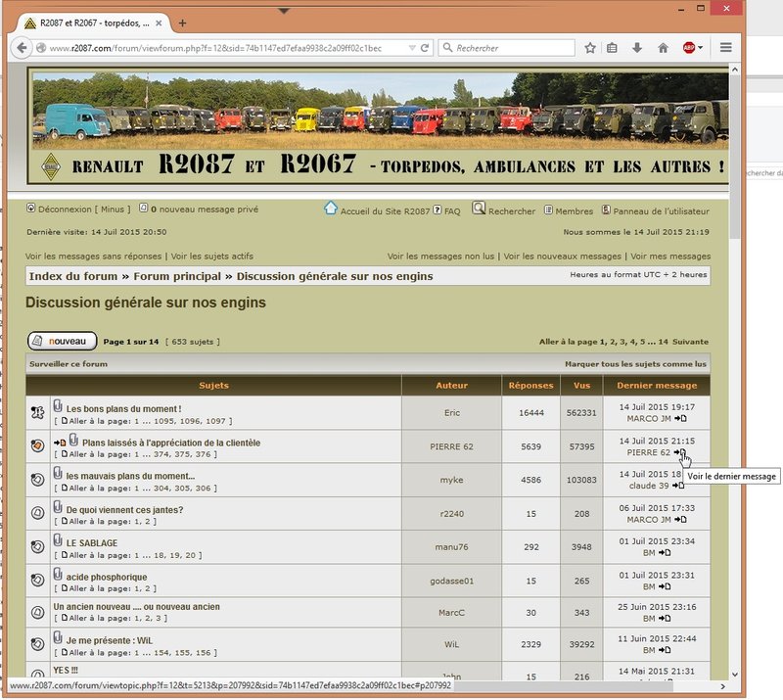The height and width of the screenshot is (700, 783).
Task: Open the bookmarks list icon in toolbar
Action: 613,47
